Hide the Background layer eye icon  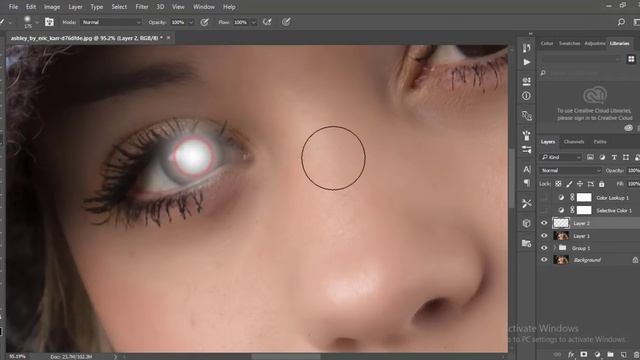point(544,260)
